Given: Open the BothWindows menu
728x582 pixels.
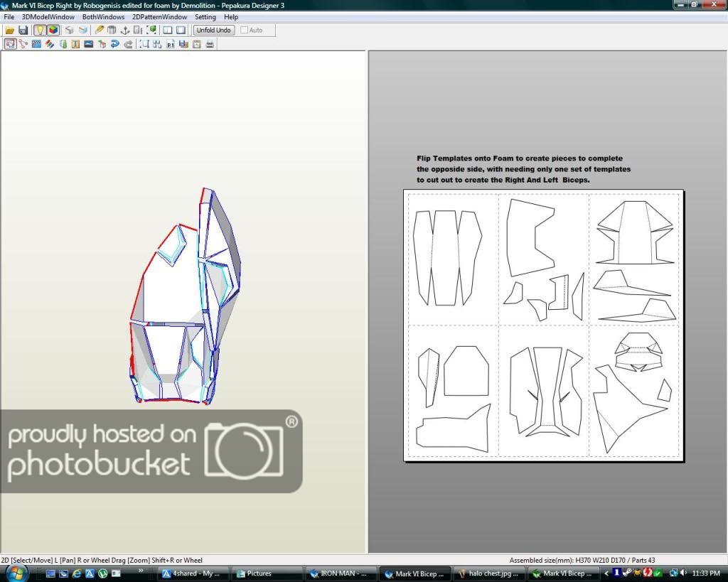Looking at the screenshot, I should point(103,17).
